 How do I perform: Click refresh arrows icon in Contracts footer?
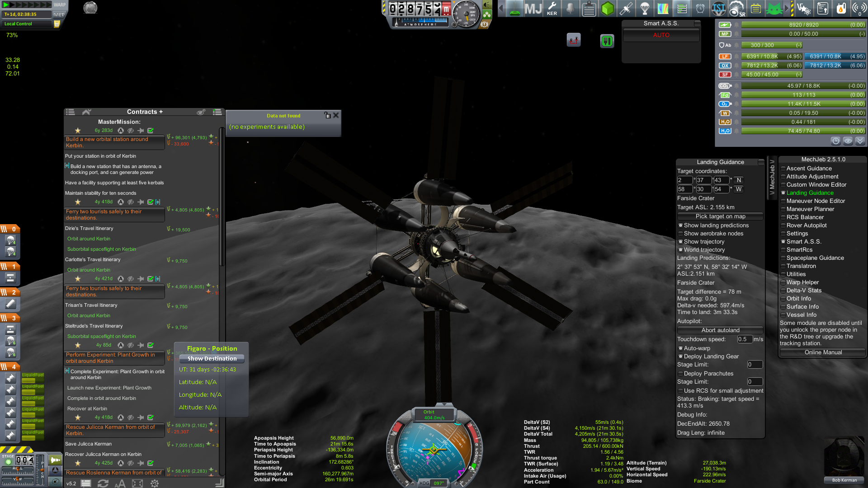pyautogui.click(x=103, y=483)
